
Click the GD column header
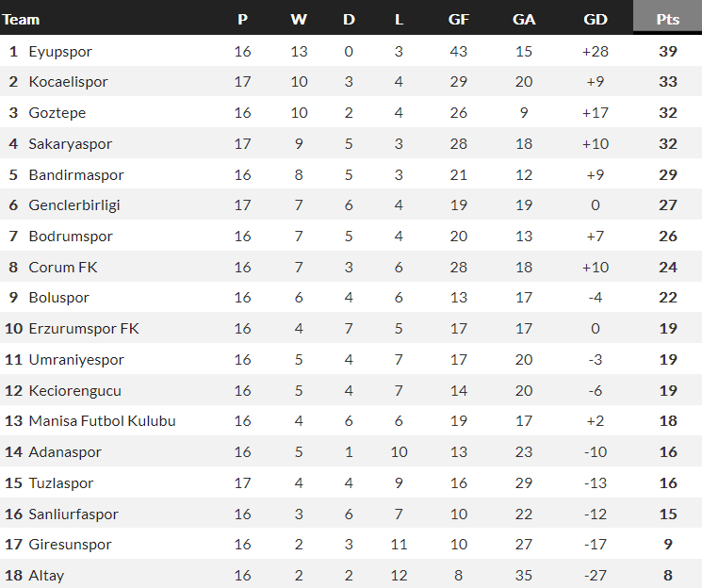click(596, 19)
